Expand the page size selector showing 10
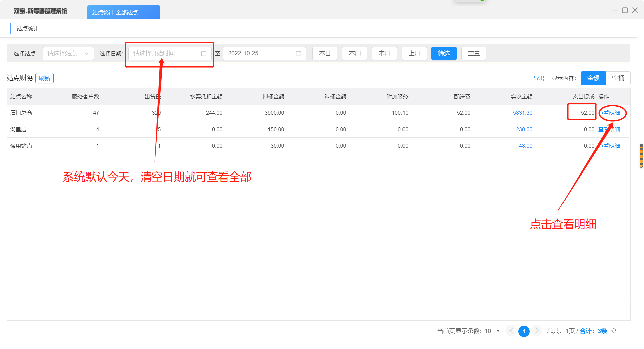 click(492, 331)
